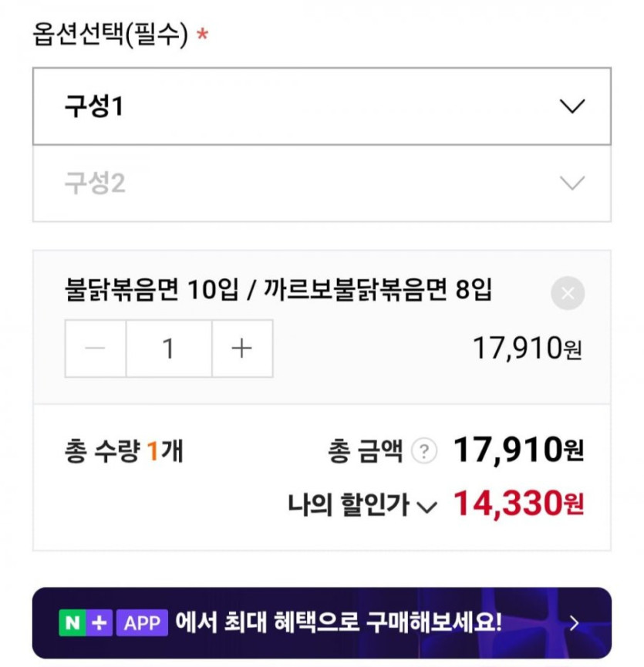Viewport: 644px width, 667px height.
Task: Click the purple plus badge on banner
Action: [x=99, y=622]
